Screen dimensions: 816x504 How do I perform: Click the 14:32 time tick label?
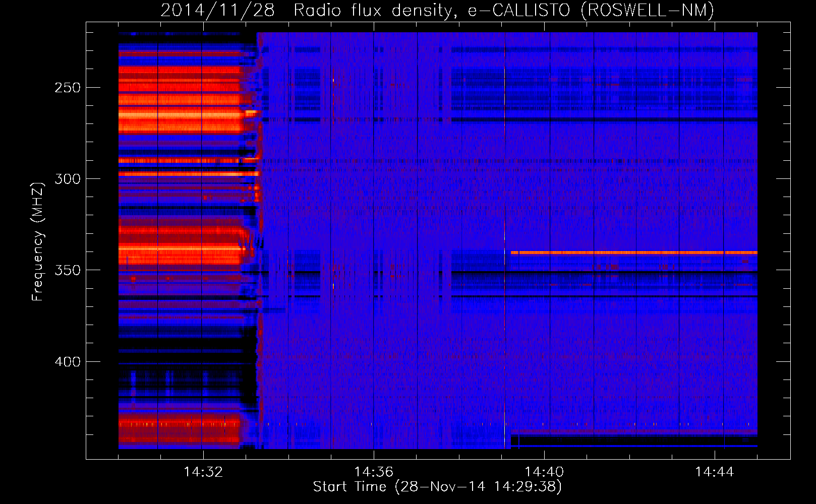203,472
